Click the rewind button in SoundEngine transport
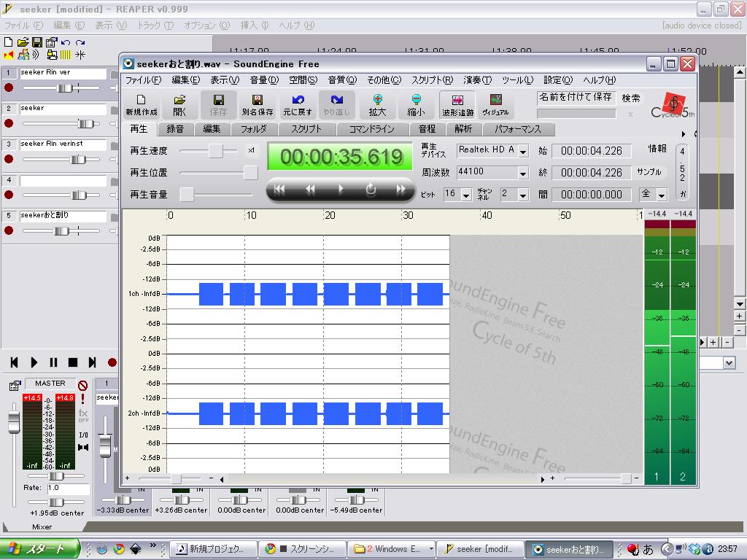This screenshot has width=747, height=560. [310, 190]
